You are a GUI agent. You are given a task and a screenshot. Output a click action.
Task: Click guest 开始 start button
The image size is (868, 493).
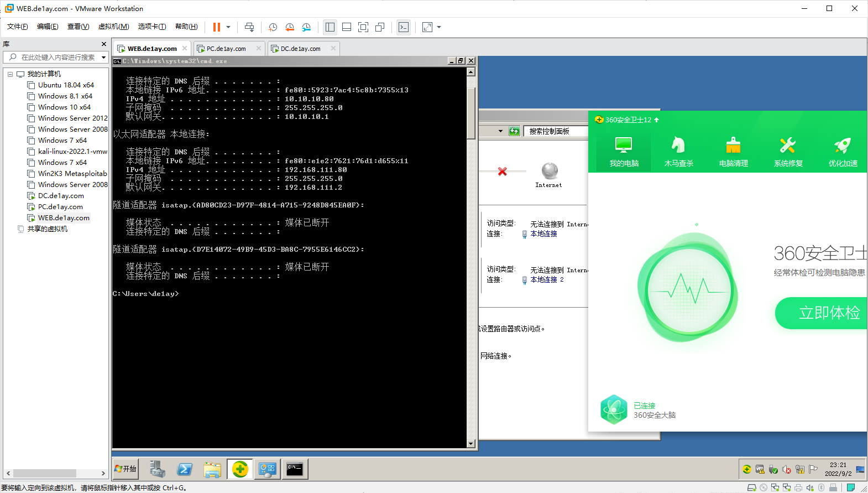coord(126,469)
